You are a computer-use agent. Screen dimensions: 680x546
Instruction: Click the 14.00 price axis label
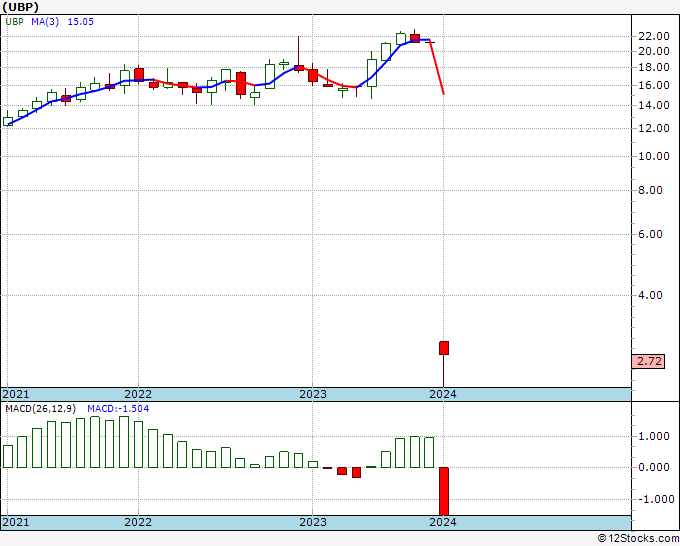point(654,105)
